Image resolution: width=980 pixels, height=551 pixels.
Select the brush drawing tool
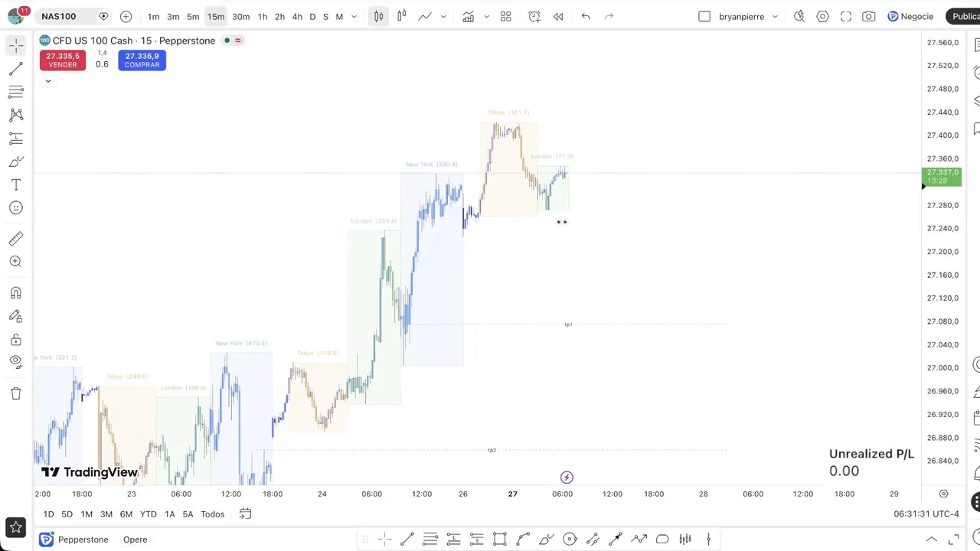16,161
